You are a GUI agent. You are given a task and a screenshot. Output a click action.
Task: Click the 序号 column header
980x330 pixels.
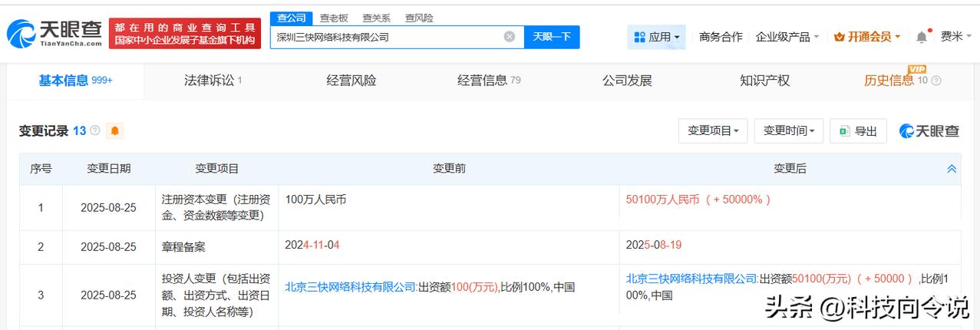pos(41,169)
